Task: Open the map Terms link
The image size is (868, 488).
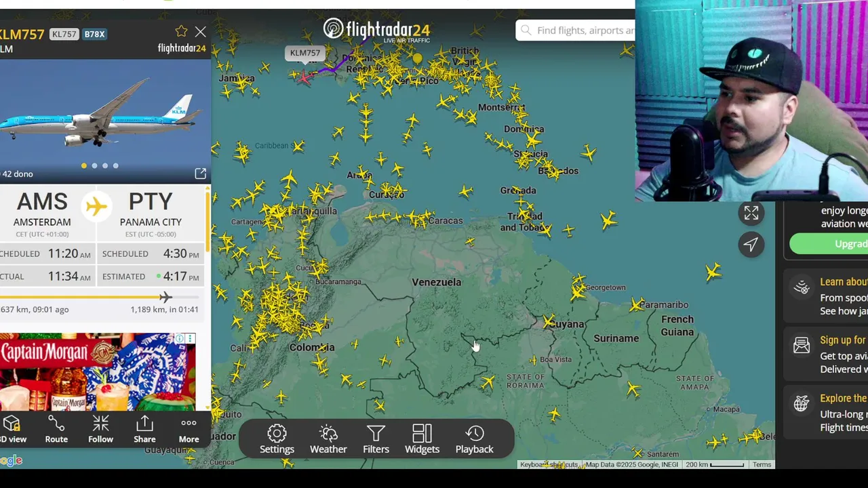Action: point(762,465)
